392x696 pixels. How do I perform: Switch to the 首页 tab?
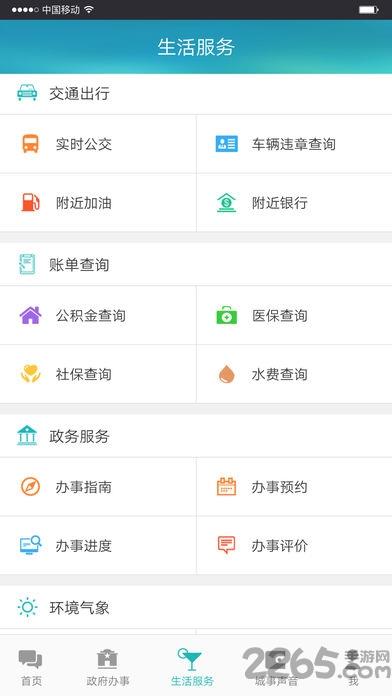pyautogui.click(x=31, y=667)
